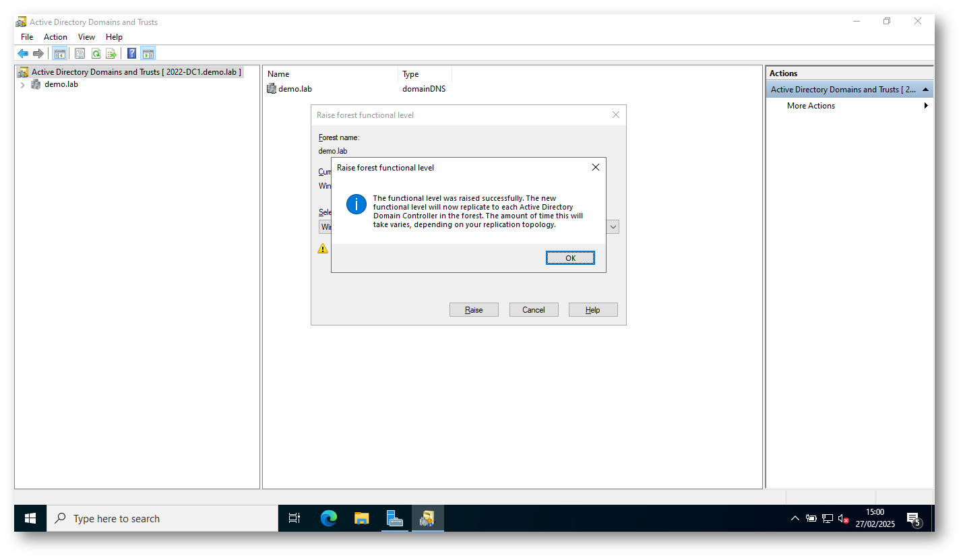963x560 pixels.
Task: Click OK in the success message
Action: pyautogui.click(x=570, y=258)
